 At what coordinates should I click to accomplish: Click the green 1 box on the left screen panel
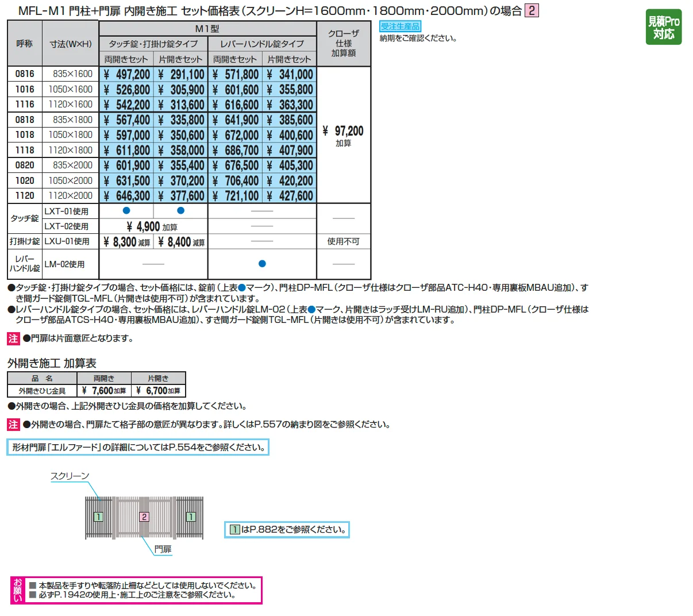click(x=98, y=517)
